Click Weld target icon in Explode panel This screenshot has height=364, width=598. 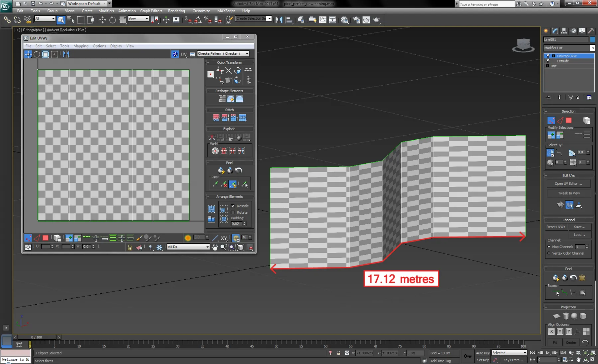pyautogui.click(x=215, y=151)
